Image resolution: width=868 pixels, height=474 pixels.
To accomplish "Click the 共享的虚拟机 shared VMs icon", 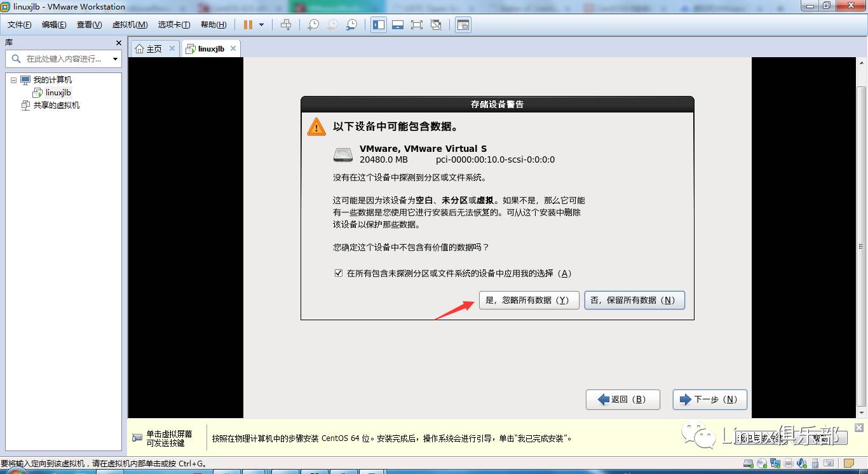I will (x=26, y=105).
